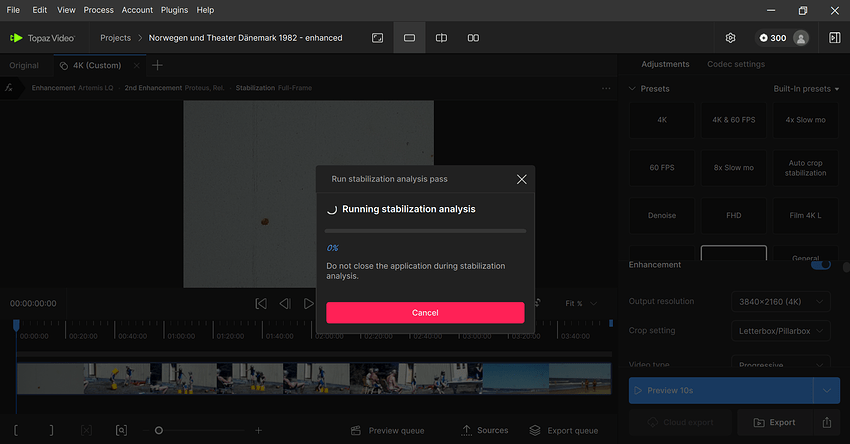This screenshot has height=444, width=850.
Task: Open the File menu
Action: 13,10
